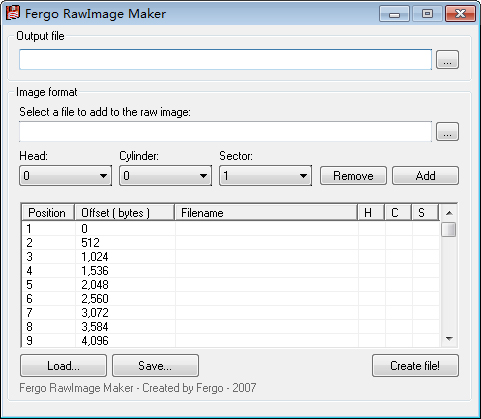Select the row with offset 2,048
Image resolution: width=481 pixels, height=419 pixels.
[x=231, y=285]
